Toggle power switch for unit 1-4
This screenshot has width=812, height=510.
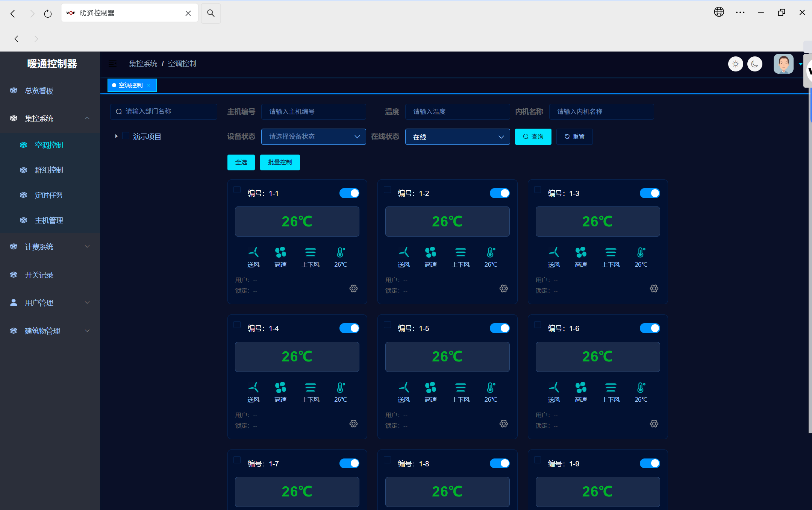pos(349,328)
